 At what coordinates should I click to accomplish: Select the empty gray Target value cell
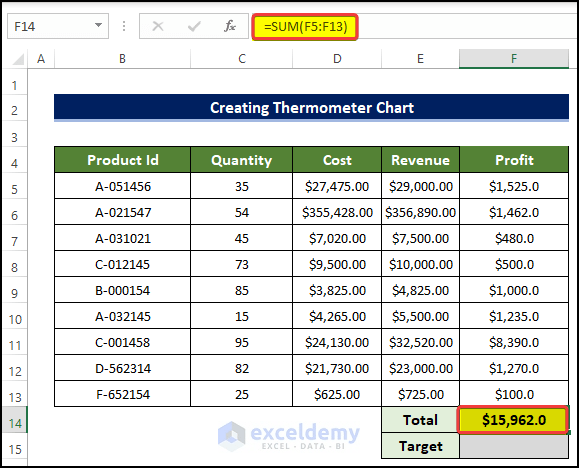[x=514, y=446]
